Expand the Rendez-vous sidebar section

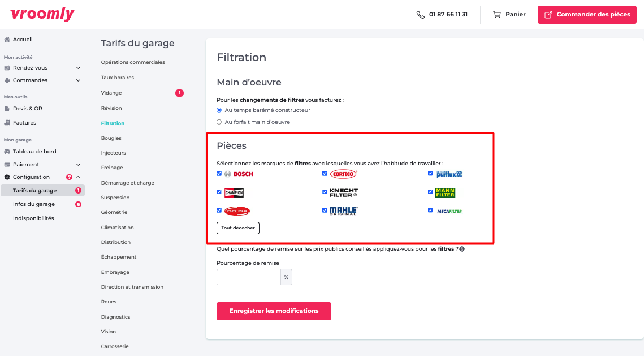tap(78, 68)
